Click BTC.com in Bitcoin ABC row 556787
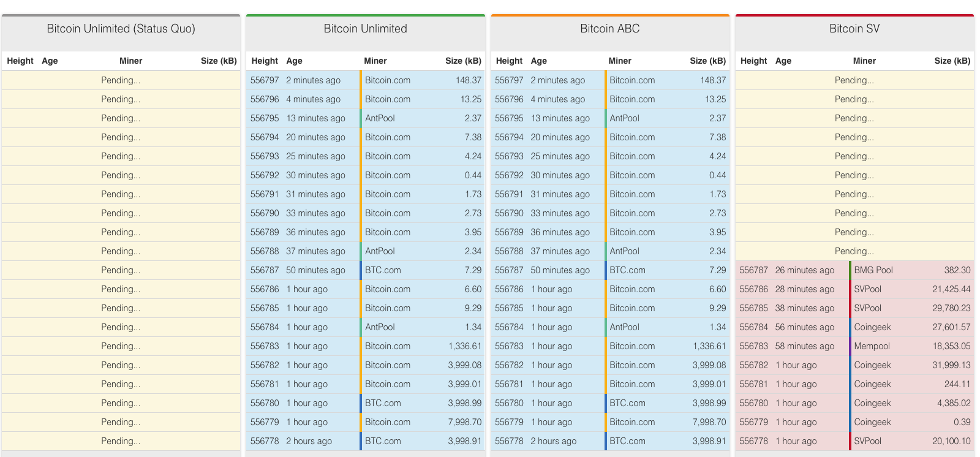Screen dimensions: 980x457 627,270
